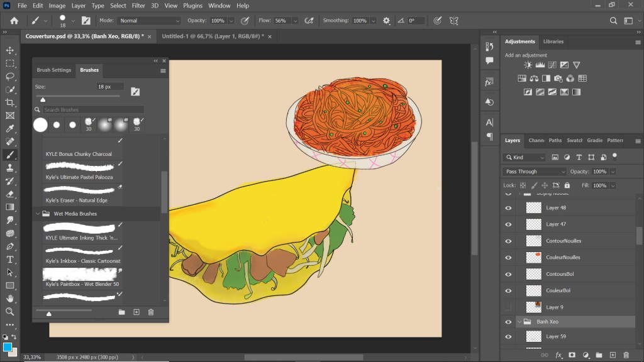Click the Search Brushes field
The width and height of the screenshot is (644, 362).
92,109
